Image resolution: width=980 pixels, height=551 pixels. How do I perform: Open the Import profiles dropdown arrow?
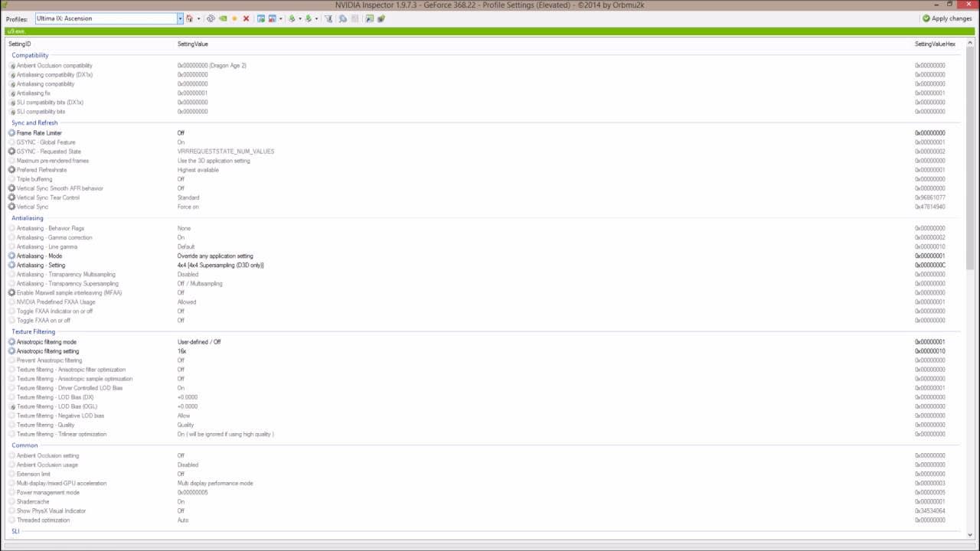pyautogui.click(x=316, y=18)
